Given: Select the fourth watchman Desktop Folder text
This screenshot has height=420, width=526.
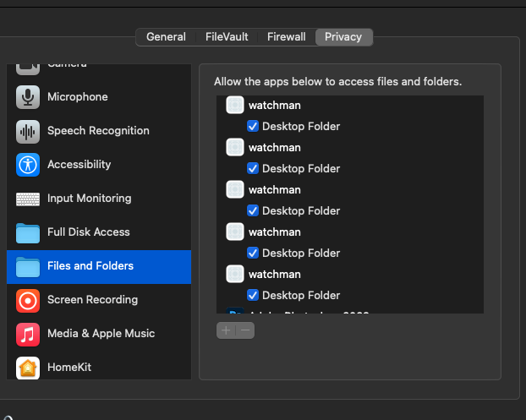Looking at the screenshot, I should pyautogui.click(x=301, y=253).
